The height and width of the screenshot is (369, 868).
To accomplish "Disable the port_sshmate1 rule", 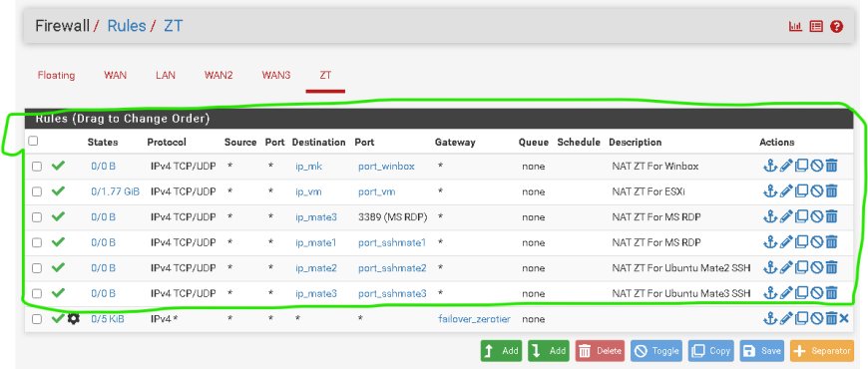I will tap(816, 242).
